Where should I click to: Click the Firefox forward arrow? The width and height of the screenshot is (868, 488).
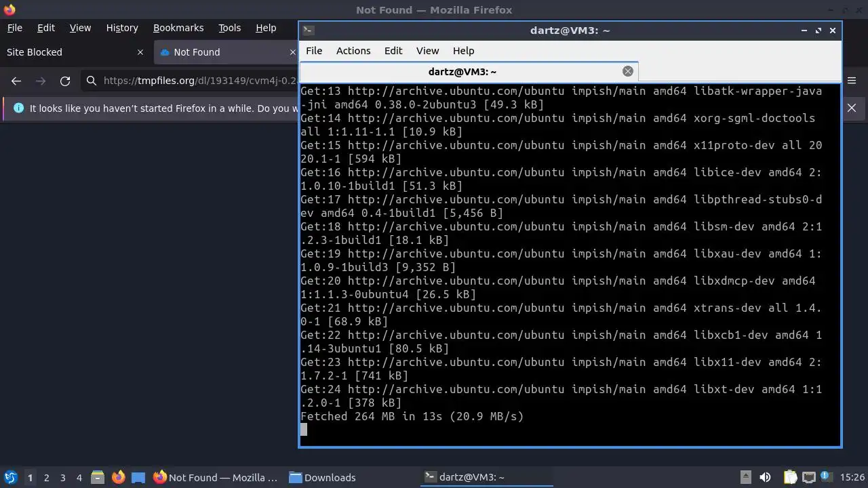click(41, 81)
